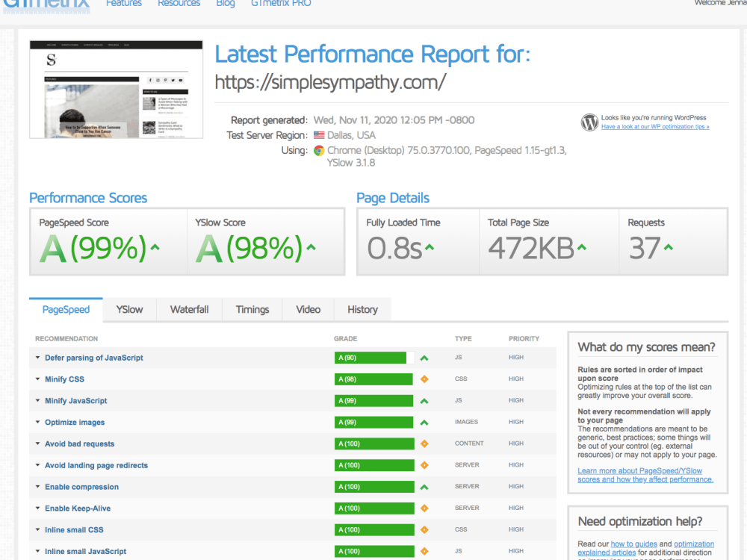
Task: Open Learn more about PageSpeed/YSlow link
Action: [645, 475]
